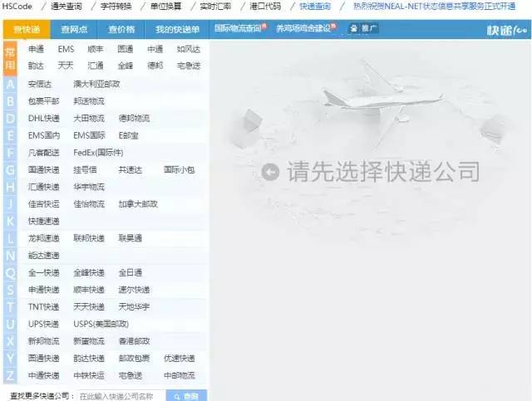Click the HSCode link in top navigation
532x401 pixels.
[17, 6]
